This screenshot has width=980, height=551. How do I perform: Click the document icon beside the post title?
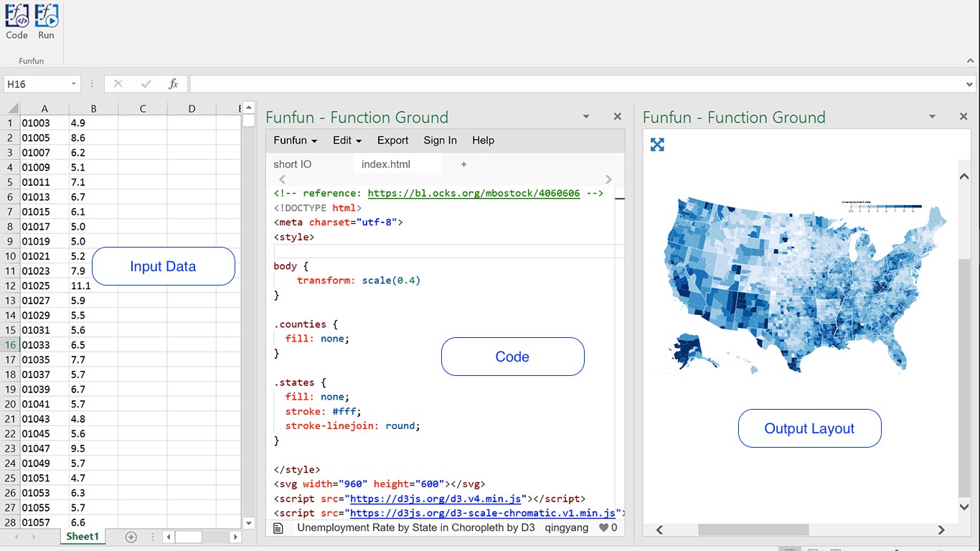click(280, 527)
